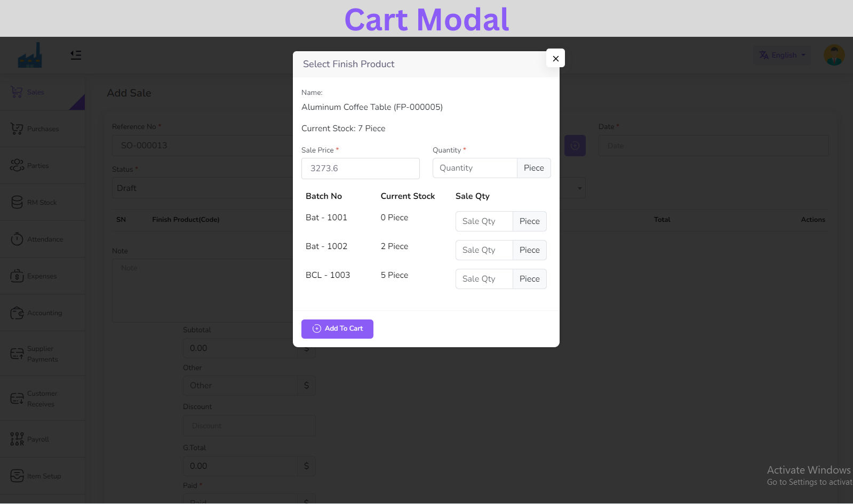Image resolution: width=853 pixels, height=504 pixels.
Task: Collapse the sidebar with the menu toggle icon
Action: [76, 55]
